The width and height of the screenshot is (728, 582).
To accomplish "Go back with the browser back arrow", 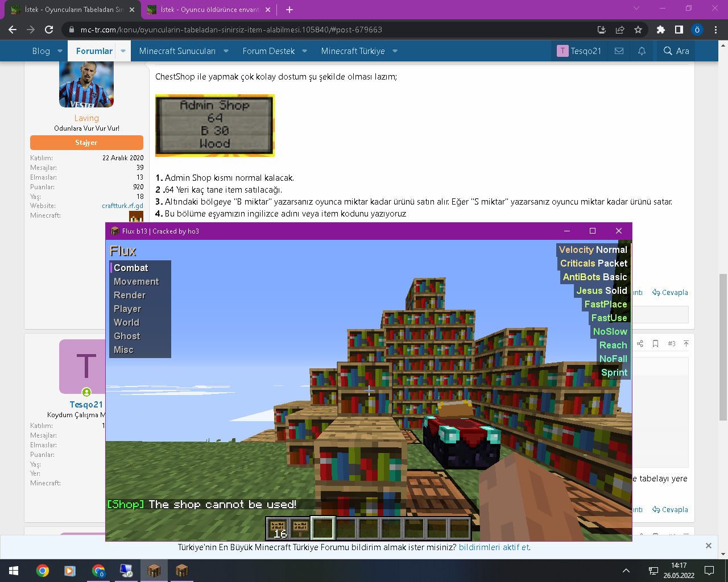I will point(13,30).
